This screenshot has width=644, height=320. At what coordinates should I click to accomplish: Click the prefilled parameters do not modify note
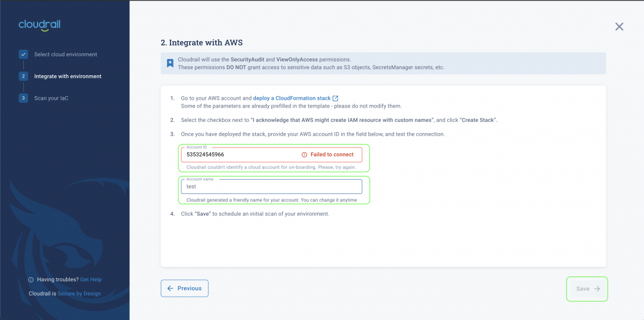(291, 106)
